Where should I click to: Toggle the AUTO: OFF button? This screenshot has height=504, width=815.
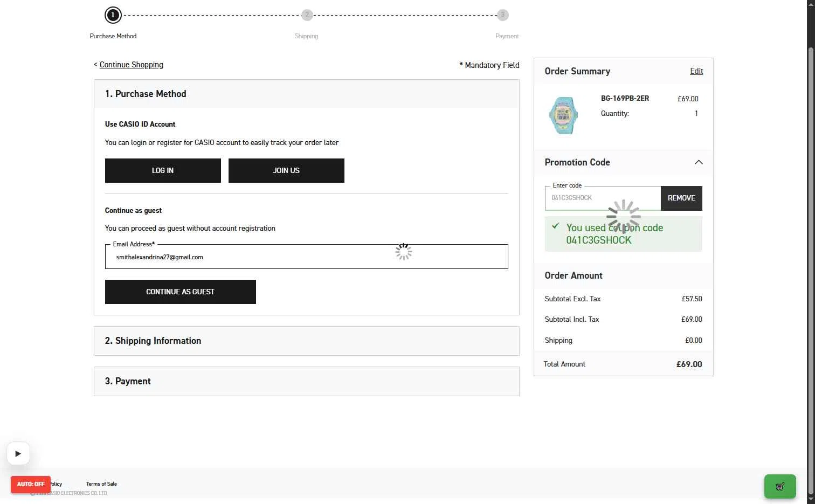(x=31, y=484)
